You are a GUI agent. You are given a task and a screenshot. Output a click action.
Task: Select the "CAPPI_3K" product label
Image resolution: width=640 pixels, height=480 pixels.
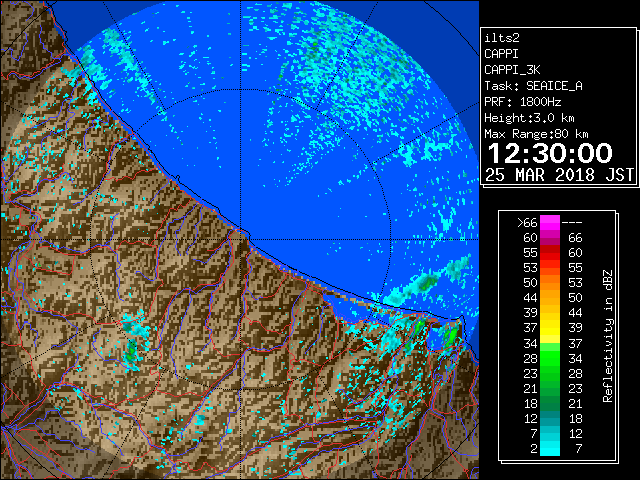[512, 70]
